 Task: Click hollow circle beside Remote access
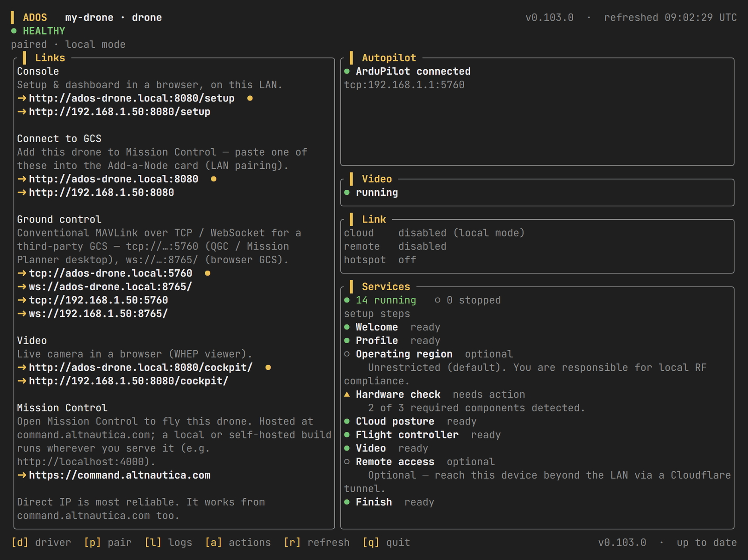coord(347,462)
